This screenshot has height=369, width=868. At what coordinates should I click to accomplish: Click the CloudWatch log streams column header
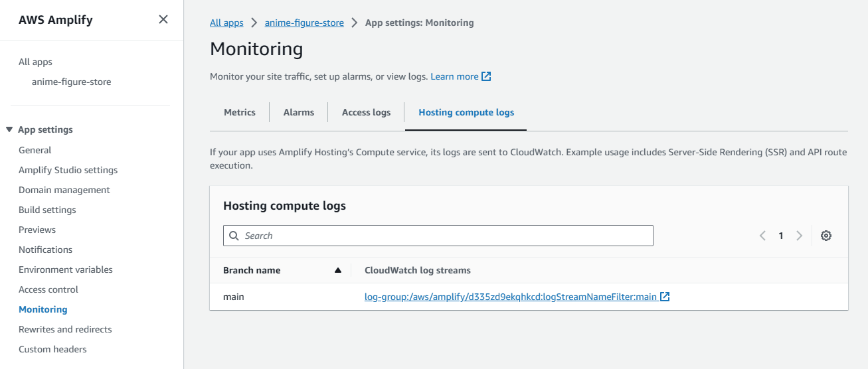418,270
